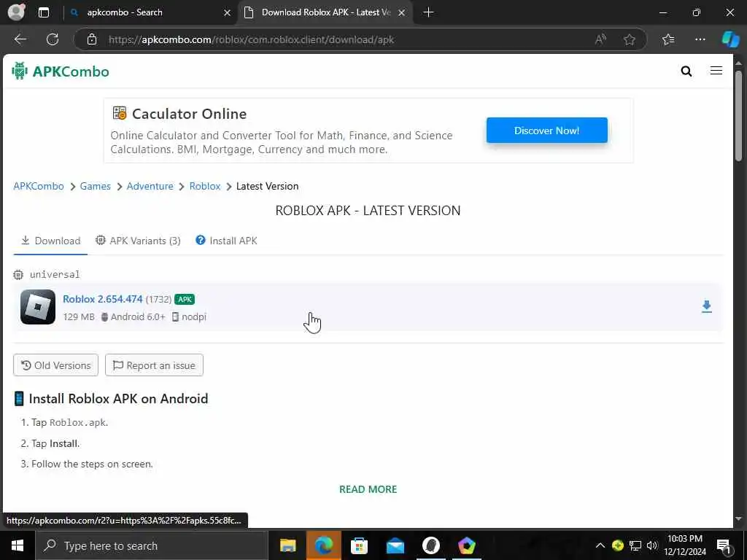Click the network tray icon

635,545
